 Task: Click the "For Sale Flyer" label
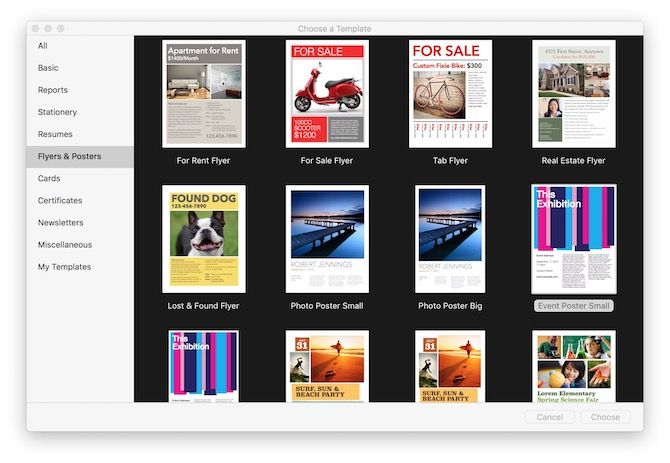[327, 161]
